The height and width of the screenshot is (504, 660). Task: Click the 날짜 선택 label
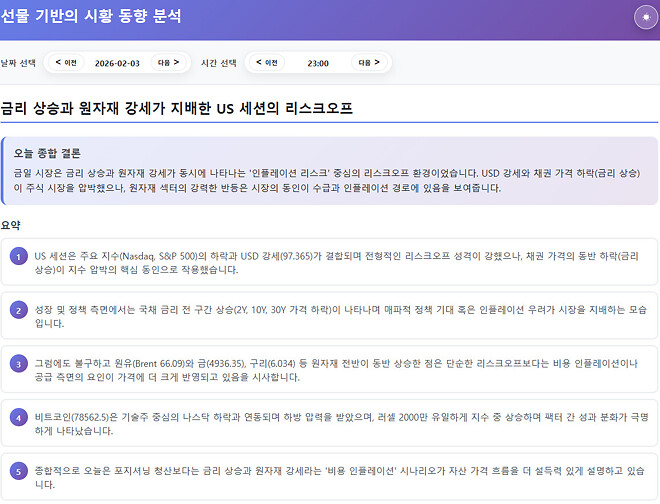[x=18, y=63]
